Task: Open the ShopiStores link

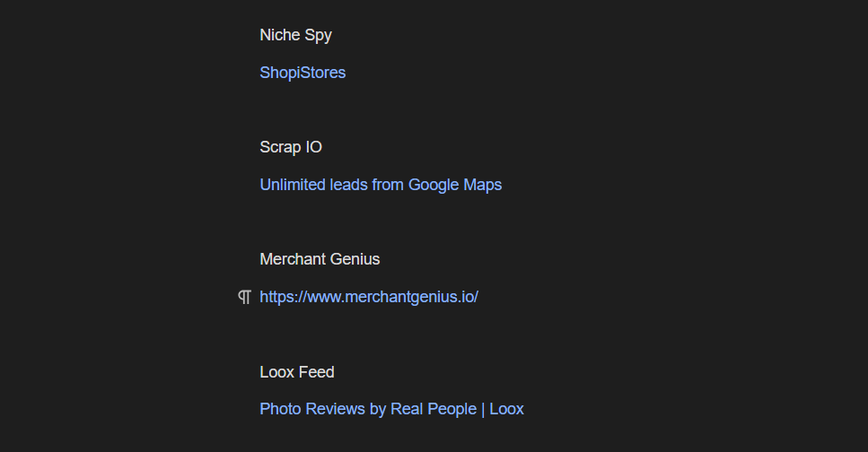Action: point(302,73)
